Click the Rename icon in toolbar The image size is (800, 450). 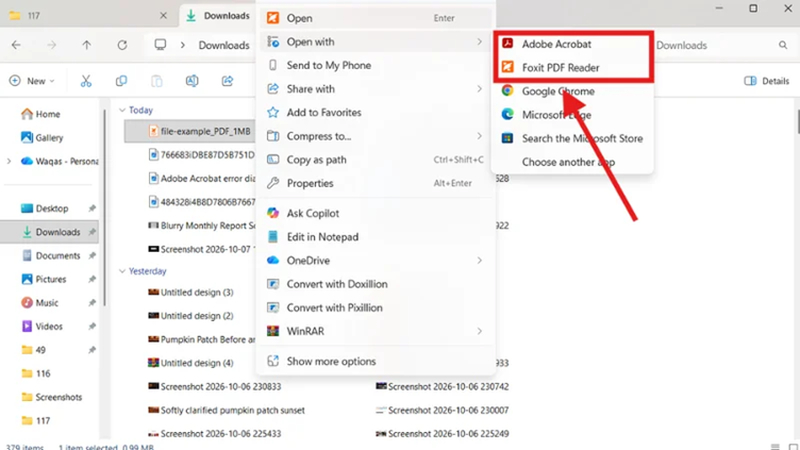[x=192, y=81]
